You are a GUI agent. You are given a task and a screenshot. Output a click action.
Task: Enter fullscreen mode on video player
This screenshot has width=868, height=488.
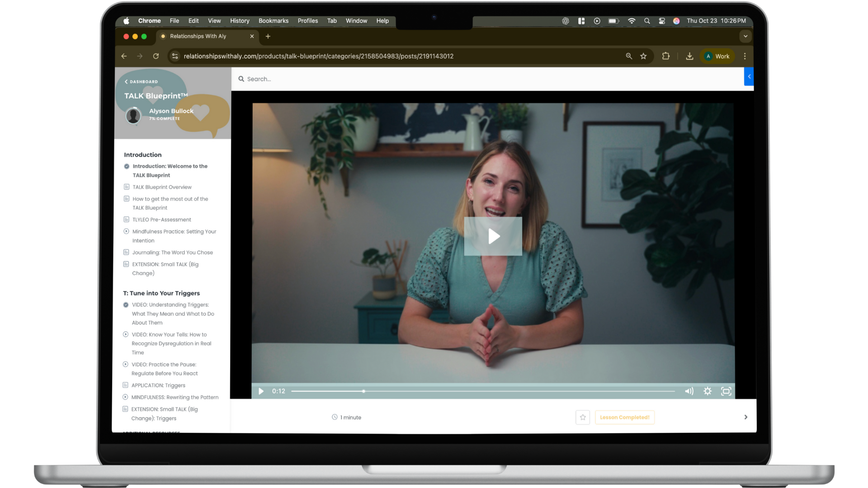tap(726, 391)
